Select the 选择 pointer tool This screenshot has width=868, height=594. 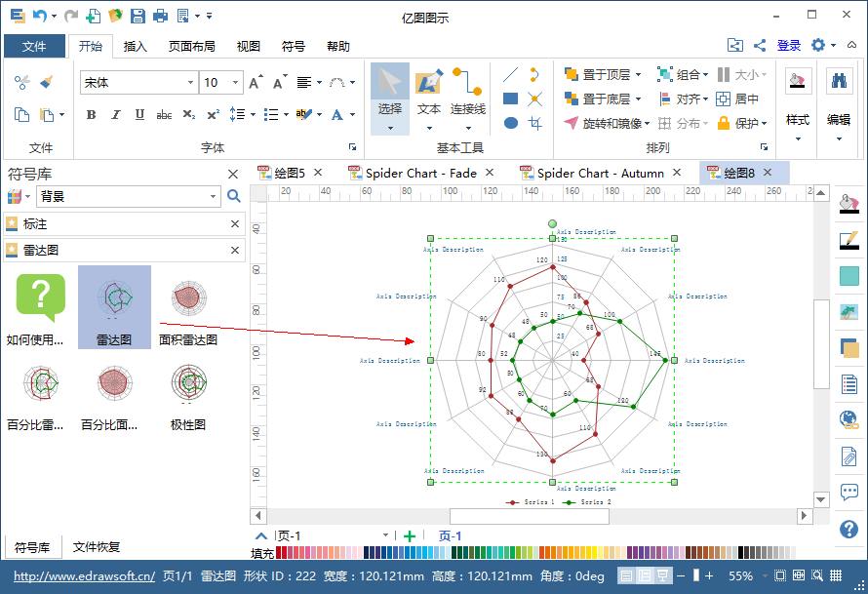tap(390, 99)
